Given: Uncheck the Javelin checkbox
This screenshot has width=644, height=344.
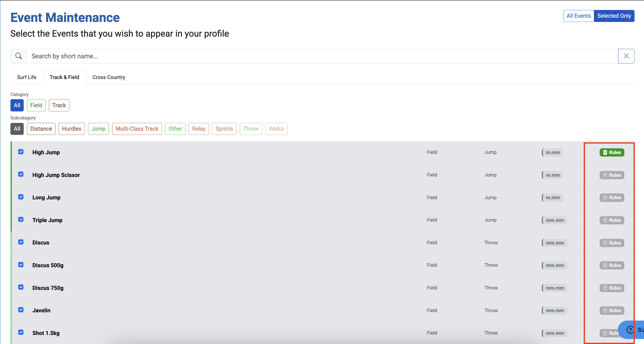Looking at the screenshot, I should click(x=21, y=310).
